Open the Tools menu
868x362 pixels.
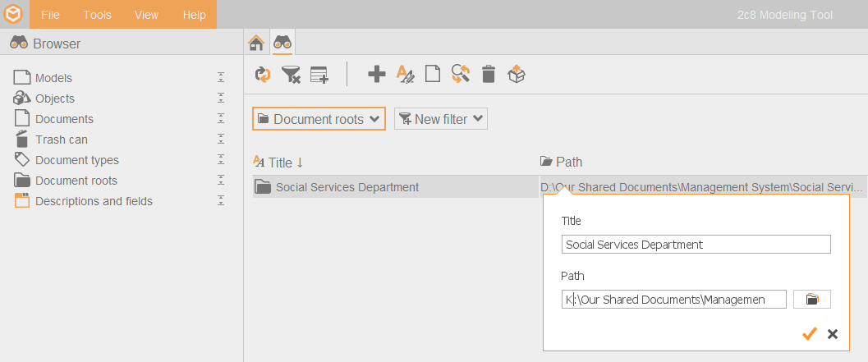click(x=98, y=15)
